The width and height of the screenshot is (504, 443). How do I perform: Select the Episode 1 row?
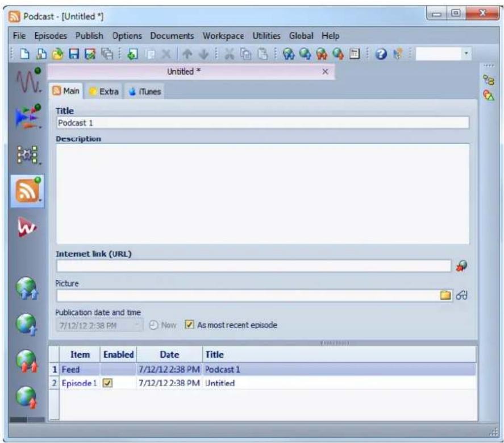click(263, 383)
